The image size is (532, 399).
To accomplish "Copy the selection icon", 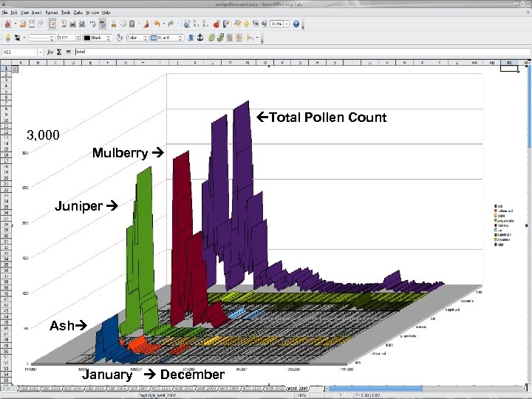I will click(123, 24).
